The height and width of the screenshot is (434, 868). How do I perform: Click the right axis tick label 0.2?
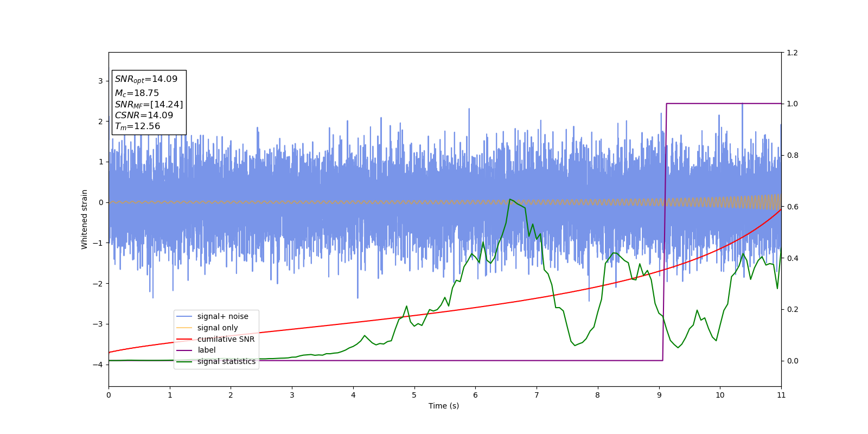(792, 309)
